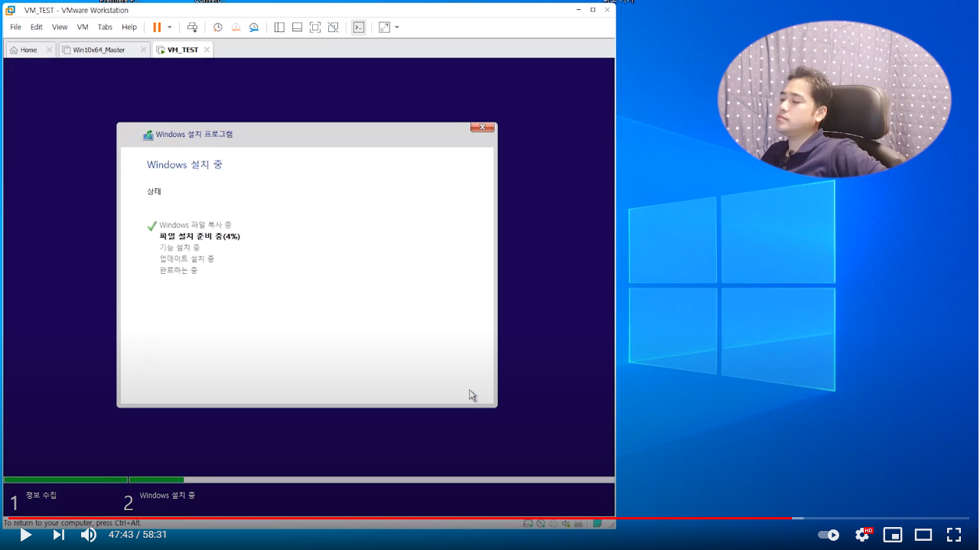980x550 pixels.
Task: Open the VM menu
Action: pos(83,27)
